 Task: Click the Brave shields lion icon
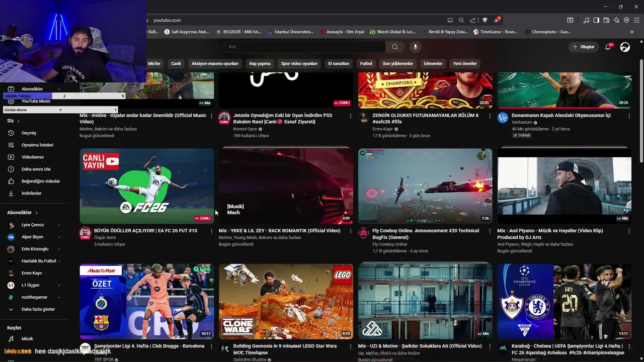(x=485, y=20)
